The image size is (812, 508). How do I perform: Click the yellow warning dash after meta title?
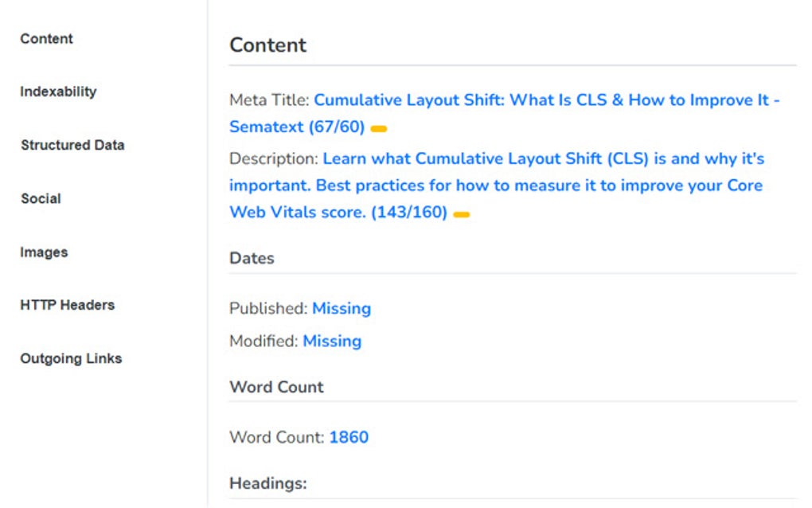click(379, 129)
